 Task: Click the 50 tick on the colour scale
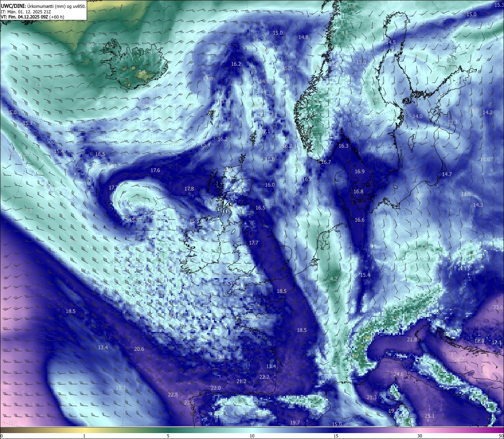(501, 436)
